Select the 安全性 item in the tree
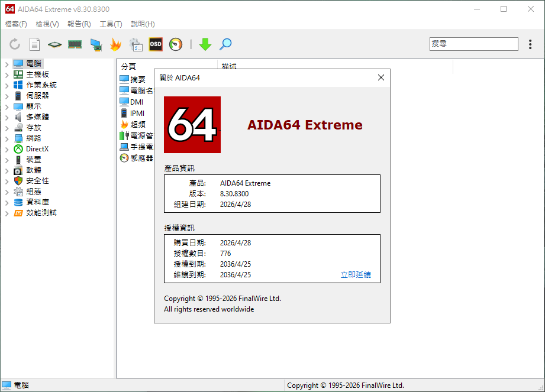This screenshot has height=392, width=545. point(37,181)
